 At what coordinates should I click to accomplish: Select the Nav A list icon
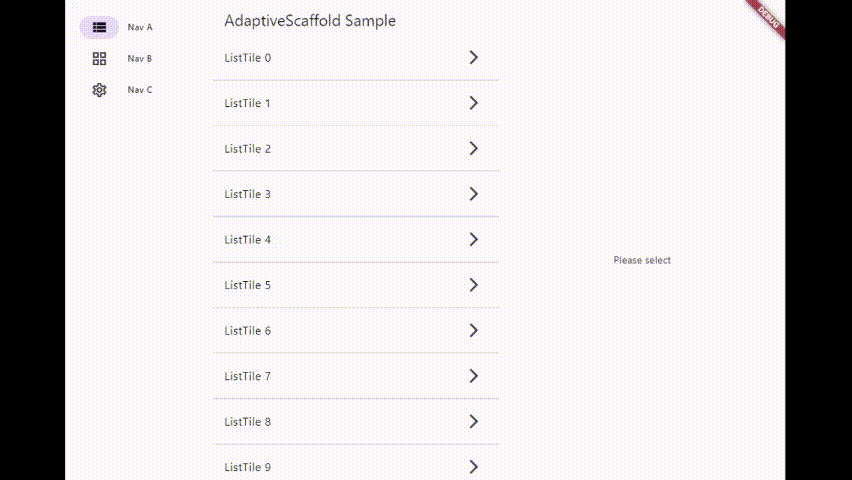coord(99,27)
